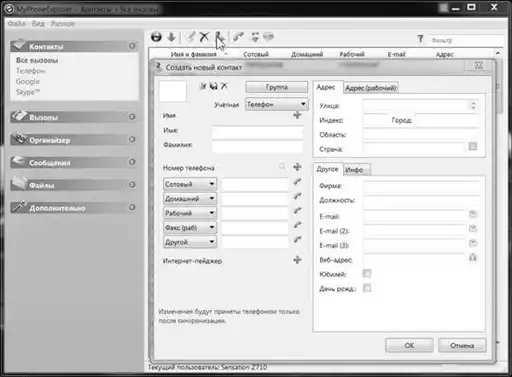Click the Фамилия input field
Image resolution: width=512 pixels, height=377 pixels.
point(257,147)
